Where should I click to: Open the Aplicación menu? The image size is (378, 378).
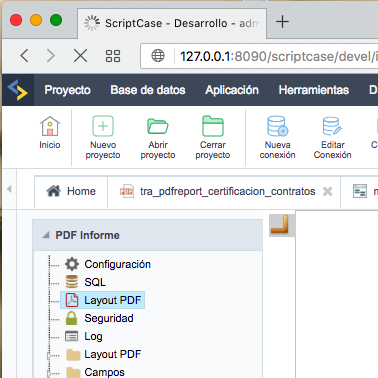[x=232, y=90]
